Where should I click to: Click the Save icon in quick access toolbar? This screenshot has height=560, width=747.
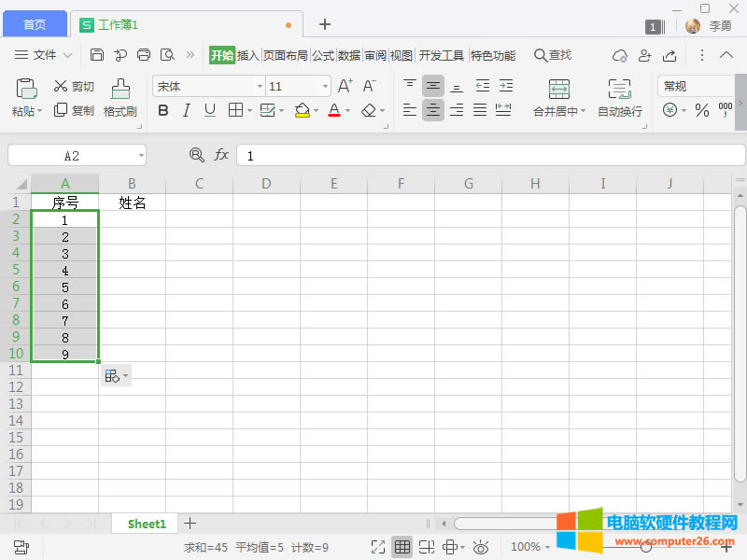(97, 55)
